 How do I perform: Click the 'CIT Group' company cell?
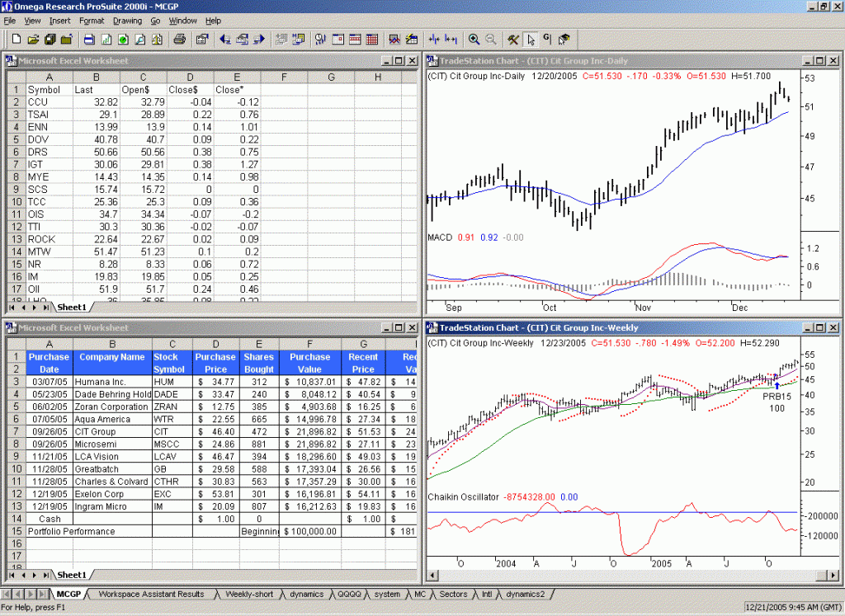pyautogui.click(x=112, y=431)
